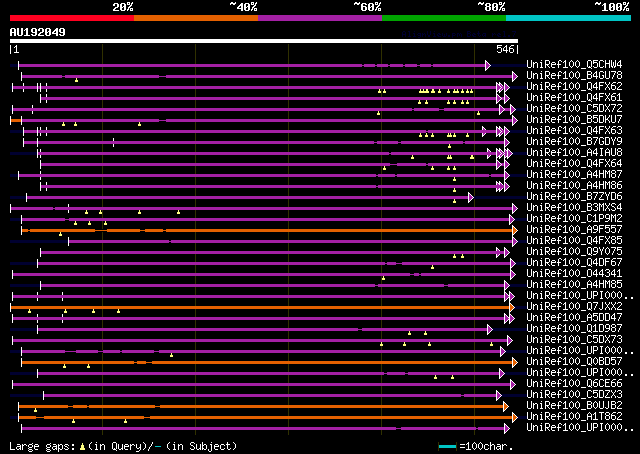Screen dimensions: 640x454
Task: Open hit UniRef100_A4HM85
Action: (574, 285)
